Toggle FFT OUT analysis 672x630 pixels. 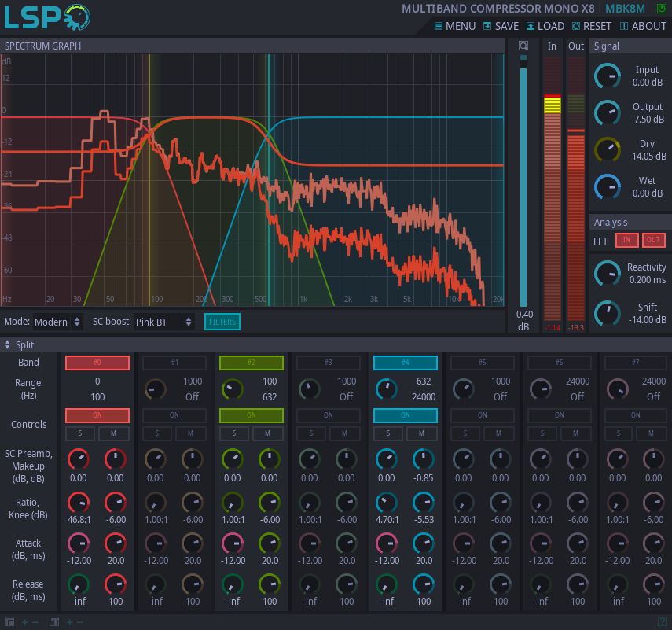coord(654,240)
